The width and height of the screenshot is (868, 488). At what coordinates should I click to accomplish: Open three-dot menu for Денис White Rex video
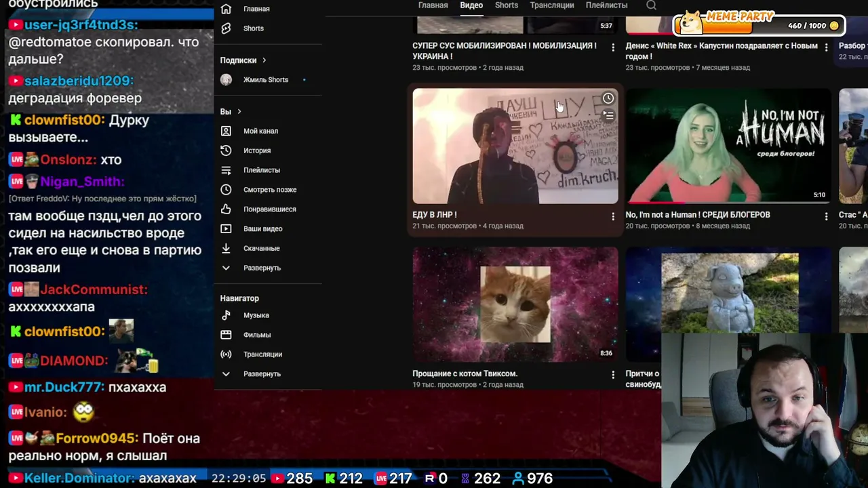(x=826, y=47)
